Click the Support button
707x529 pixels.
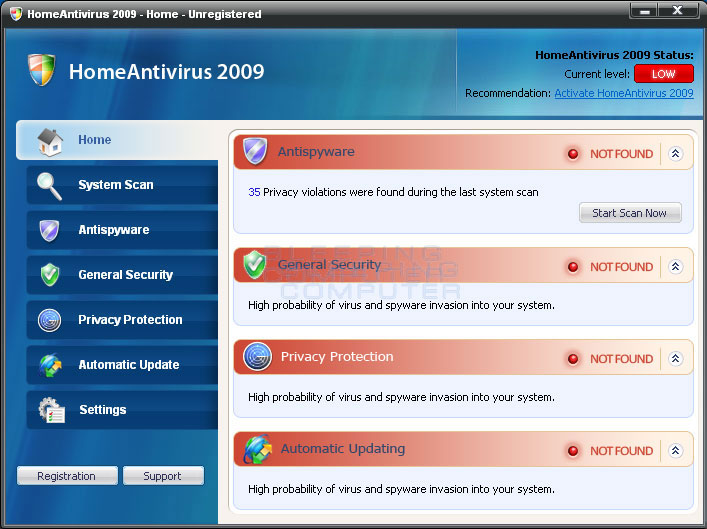point(163,476)
